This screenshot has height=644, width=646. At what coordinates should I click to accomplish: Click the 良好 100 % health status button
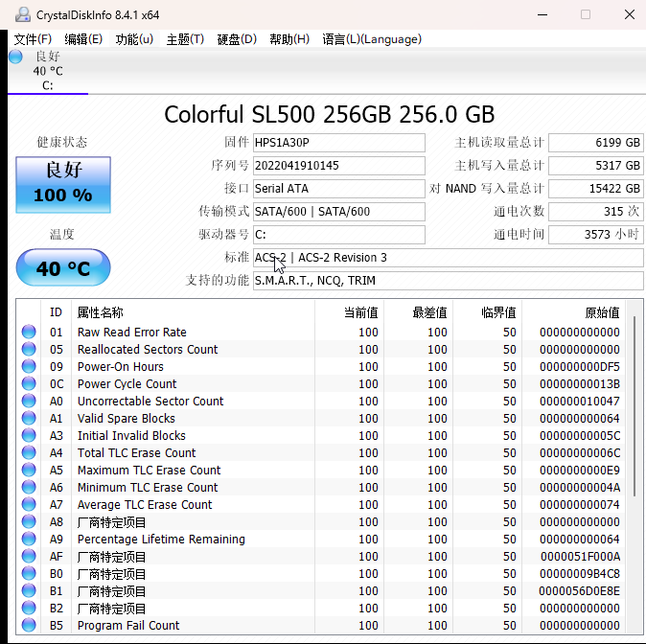63,185
